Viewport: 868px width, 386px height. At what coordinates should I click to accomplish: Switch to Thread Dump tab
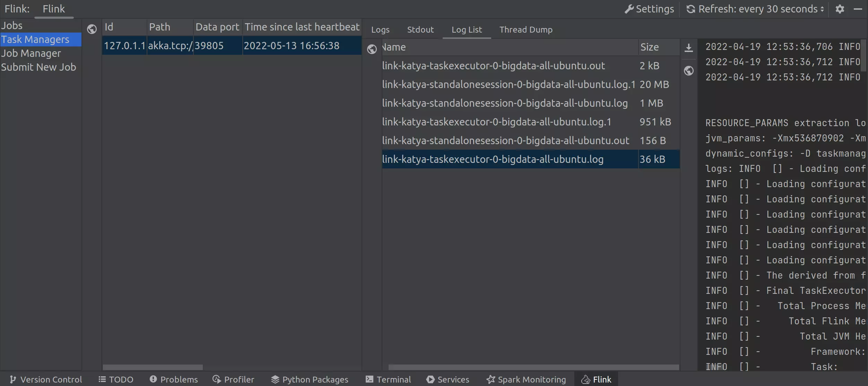[526, 30]
